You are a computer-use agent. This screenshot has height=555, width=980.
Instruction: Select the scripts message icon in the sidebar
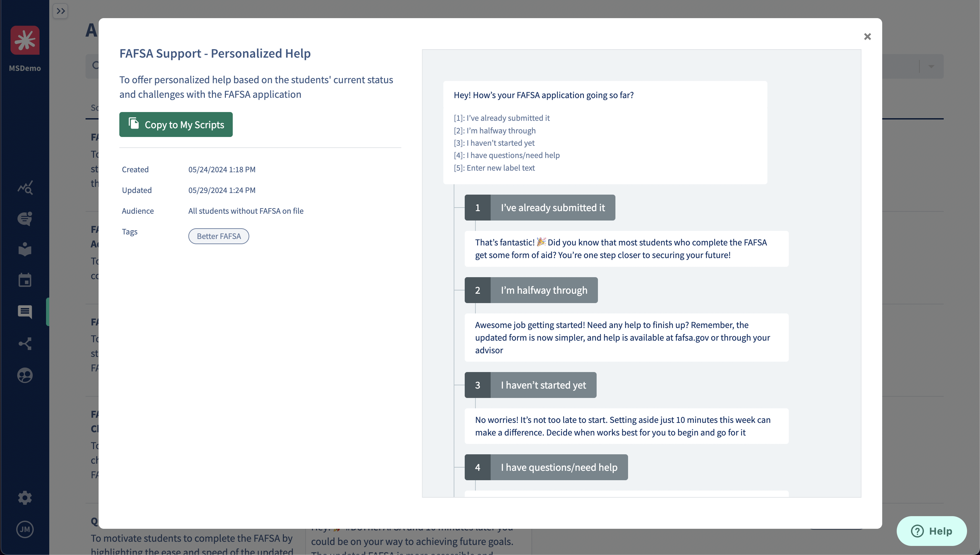(x=25, y=312)
